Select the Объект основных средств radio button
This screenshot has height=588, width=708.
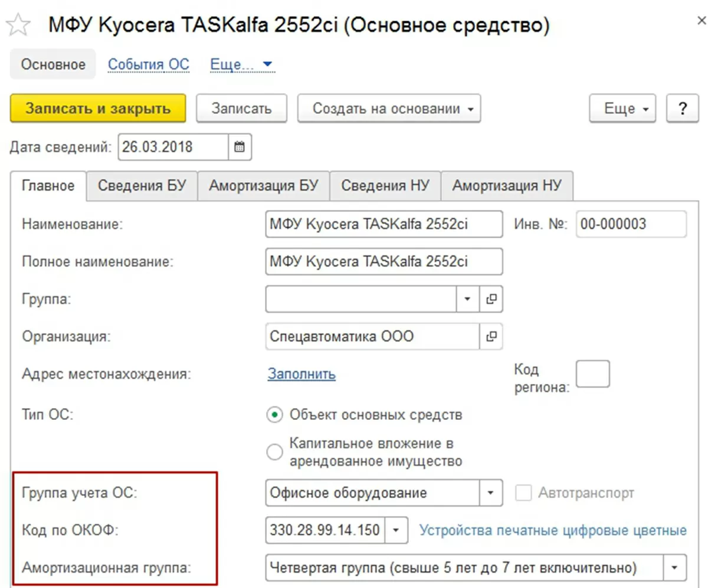[x=274, y=415]
